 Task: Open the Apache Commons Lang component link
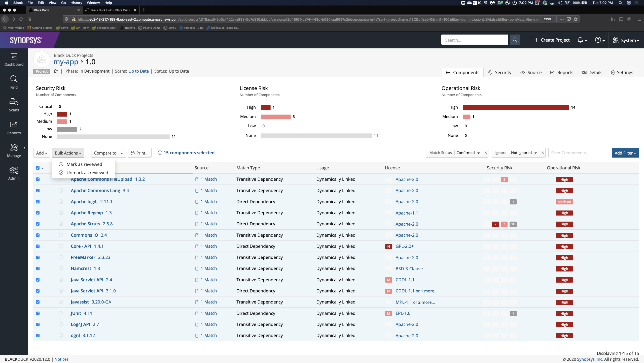point(95,191)
